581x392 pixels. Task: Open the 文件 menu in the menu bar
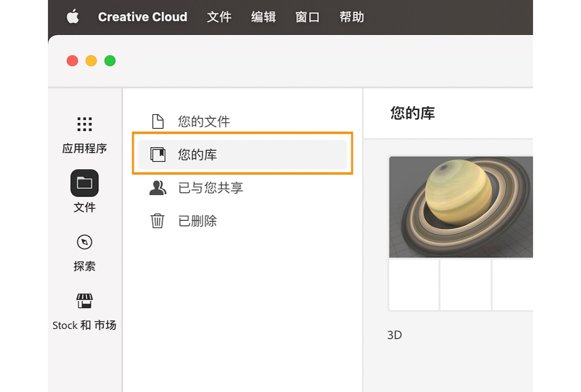(x=219, y=17)
